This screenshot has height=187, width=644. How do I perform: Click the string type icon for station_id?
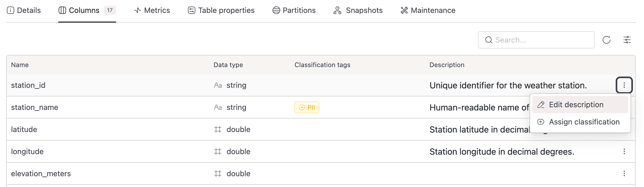click(218, 85)
